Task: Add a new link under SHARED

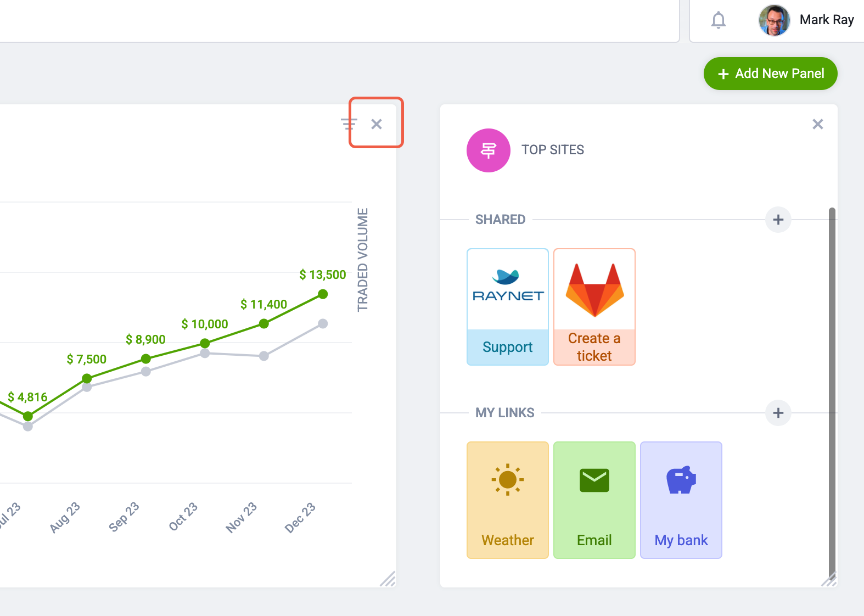Action: coord(778,220)
